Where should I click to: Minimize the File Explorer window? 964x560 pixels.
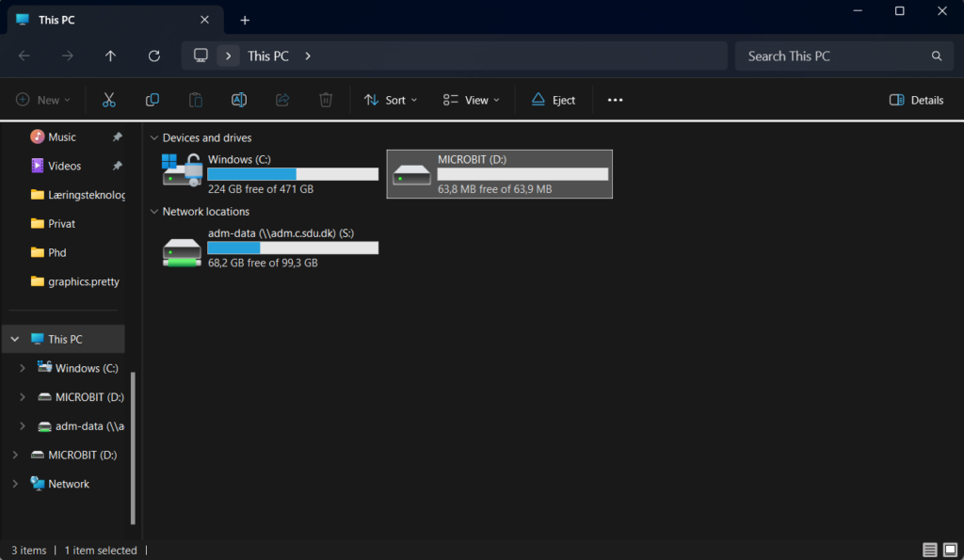[858, 11]
